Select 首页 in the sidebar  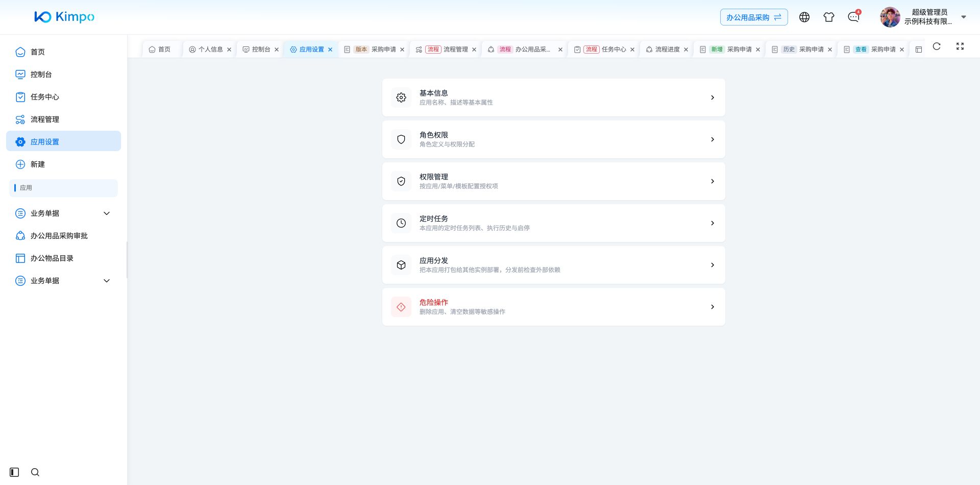[x=63, y=52]
